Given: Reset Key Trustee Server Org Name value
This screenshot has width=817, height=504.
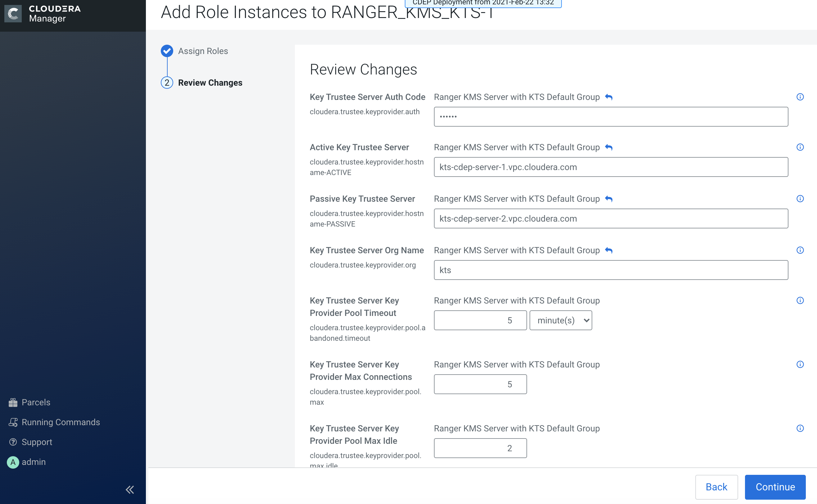Looking at the screenshot, I should [609, 250].
